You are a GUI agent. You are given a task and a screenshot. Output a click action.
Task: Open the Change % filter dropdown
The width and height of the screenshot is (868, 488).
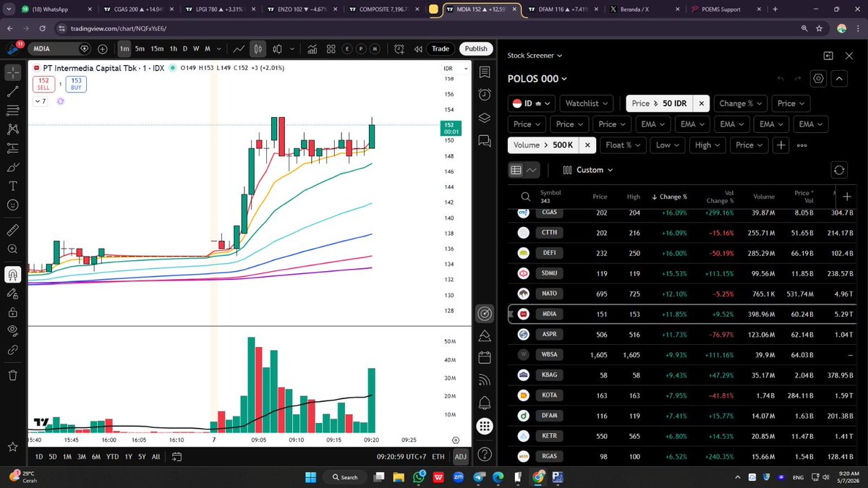[741, 103]
